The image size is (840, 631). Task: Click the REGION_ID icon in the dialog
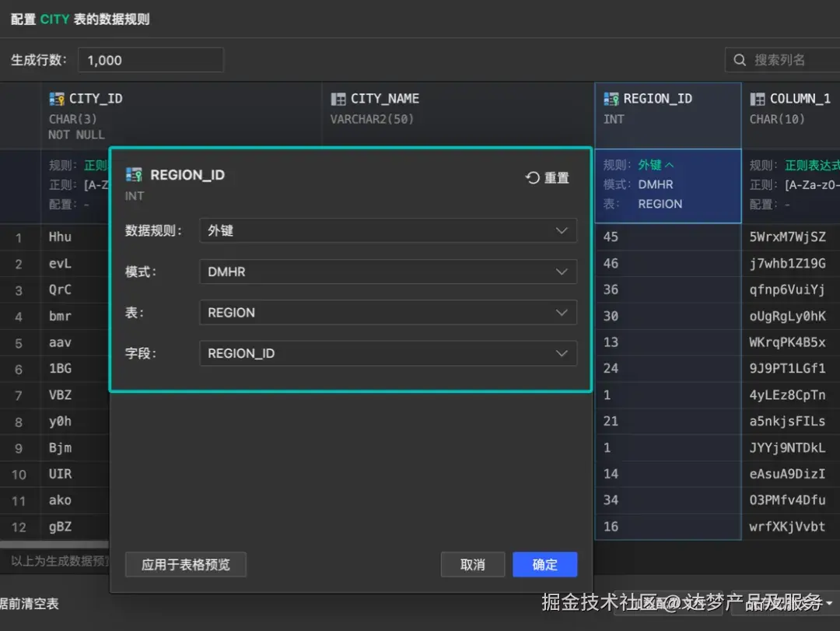click(x=134, y=175)
